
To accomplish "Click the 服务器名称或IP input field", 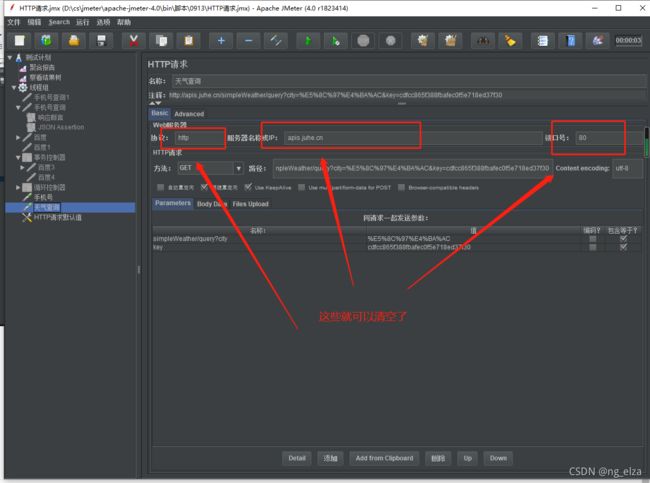I will coord(413,138).
